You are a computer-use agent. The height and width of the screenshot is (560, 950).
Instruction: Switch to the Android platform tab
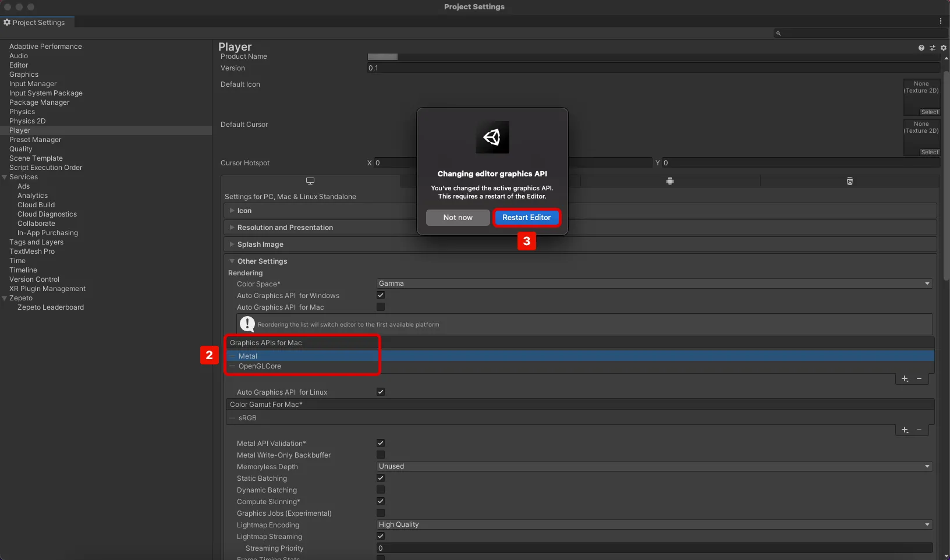click(x=670, y=181)
